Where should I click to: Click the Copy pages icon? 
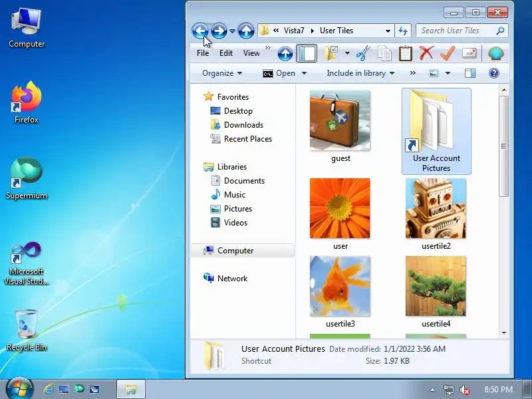[x=384, y=53]
